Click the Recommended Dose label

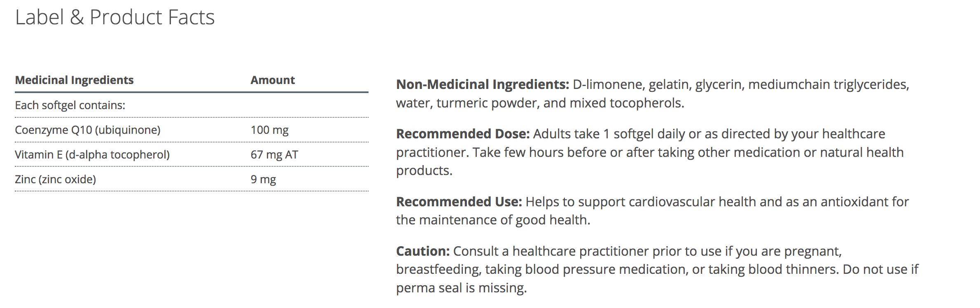(463, 134)
